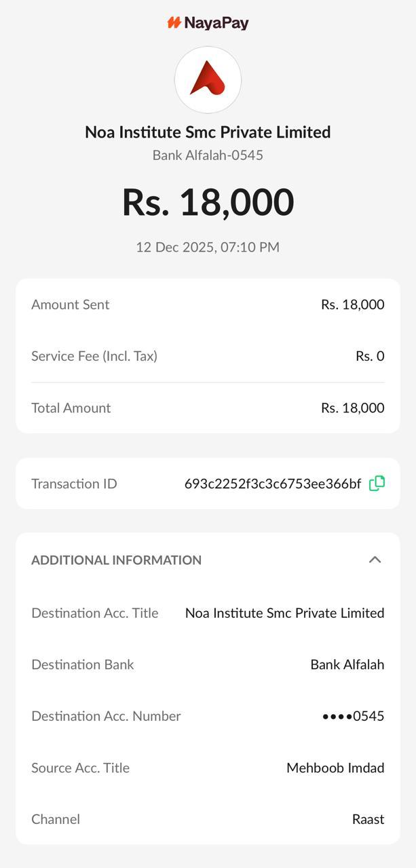Tap the Rs. 0 service fee value

click(x=370, y=356)
